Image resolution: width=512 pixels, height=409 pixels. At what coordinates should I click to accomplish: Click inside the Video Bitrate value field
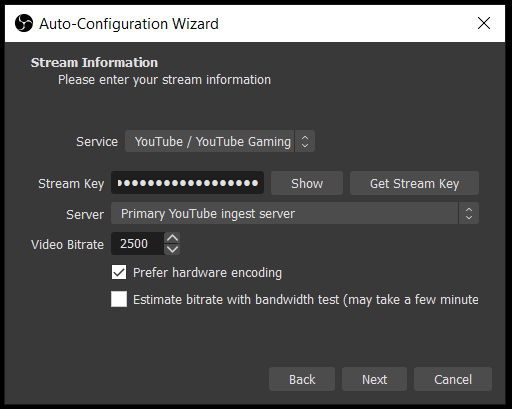point(137,244)
